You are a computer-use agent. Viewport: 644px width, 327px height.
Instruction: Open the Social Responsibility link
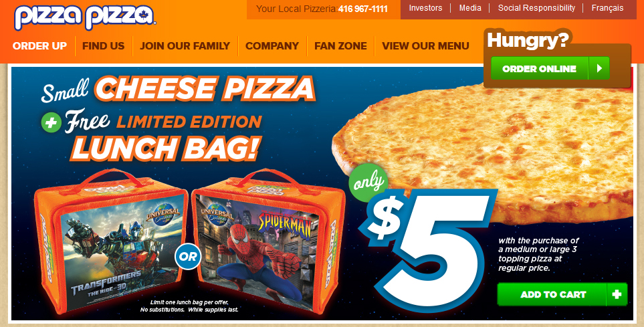(536, 8)
